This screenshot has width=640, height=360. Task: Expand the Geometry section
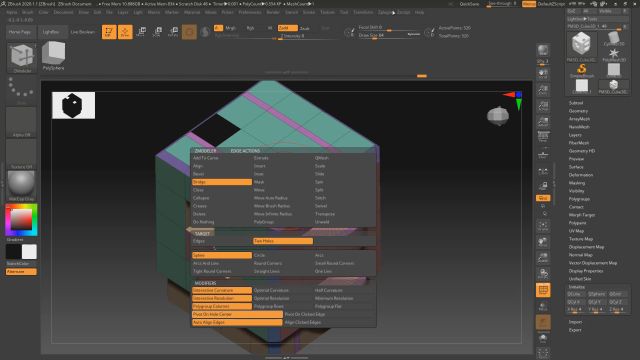(x=578, y=111)
